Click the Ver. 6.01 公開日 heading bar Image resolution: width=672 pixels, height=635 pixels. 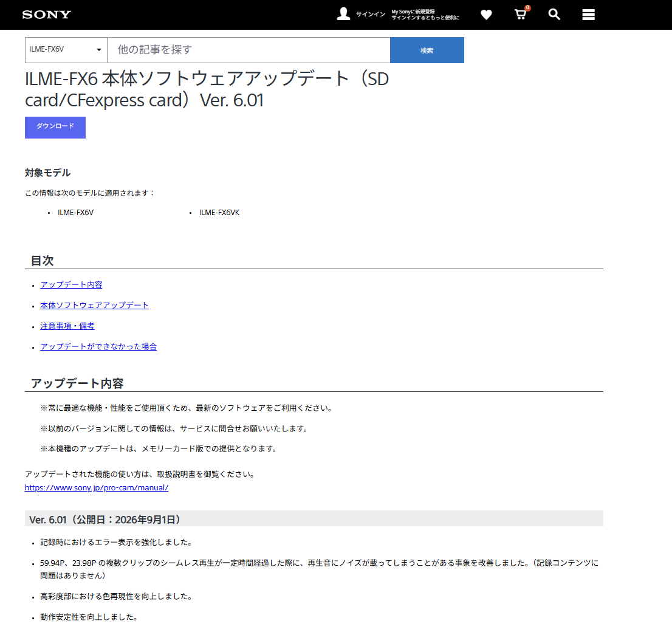[314, 520]
